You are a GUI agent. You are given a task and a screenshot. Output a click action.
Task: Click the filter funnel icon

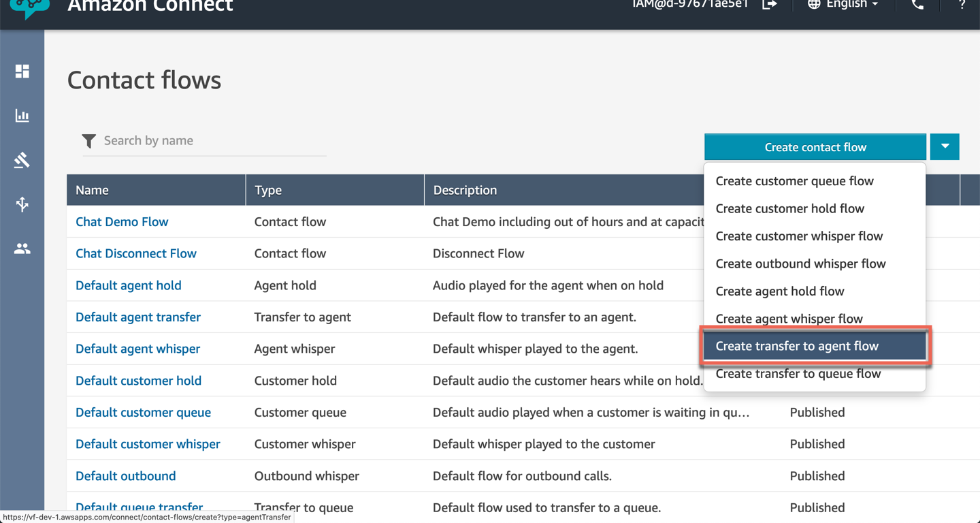tap(88, 141)
